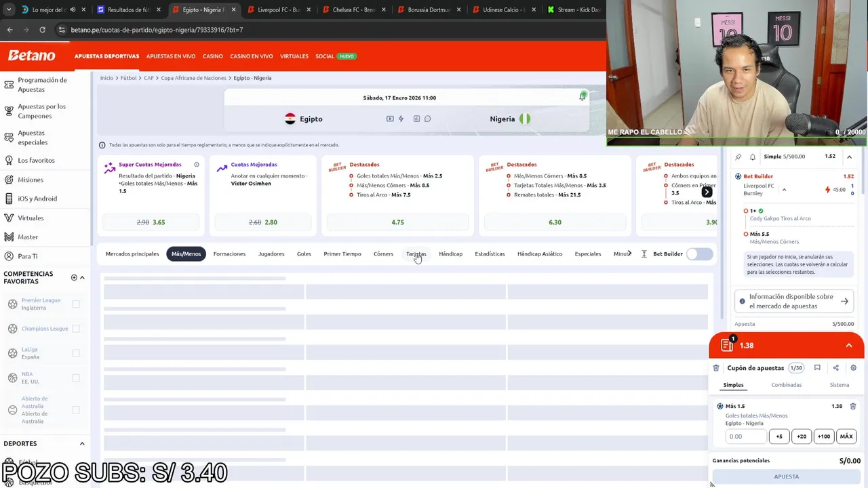Show next highlighted bet card with arrow

707,192
